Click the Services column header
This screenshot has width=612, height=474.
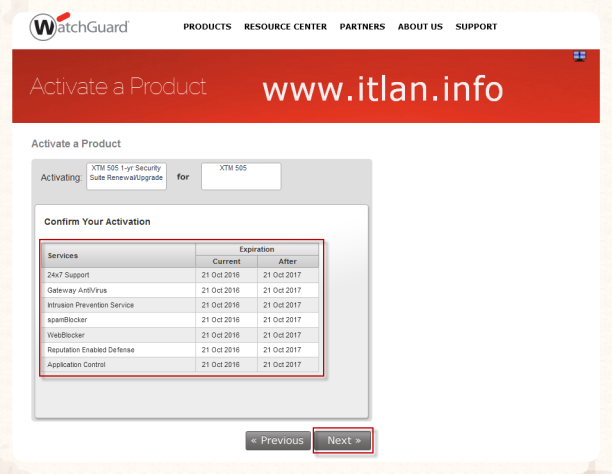click(117, 255)
